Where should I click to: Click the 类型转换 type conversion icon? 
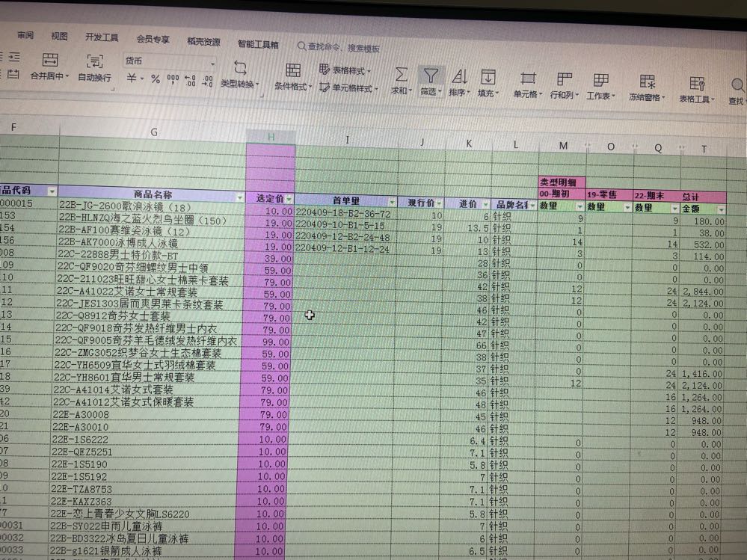(240, 69)
